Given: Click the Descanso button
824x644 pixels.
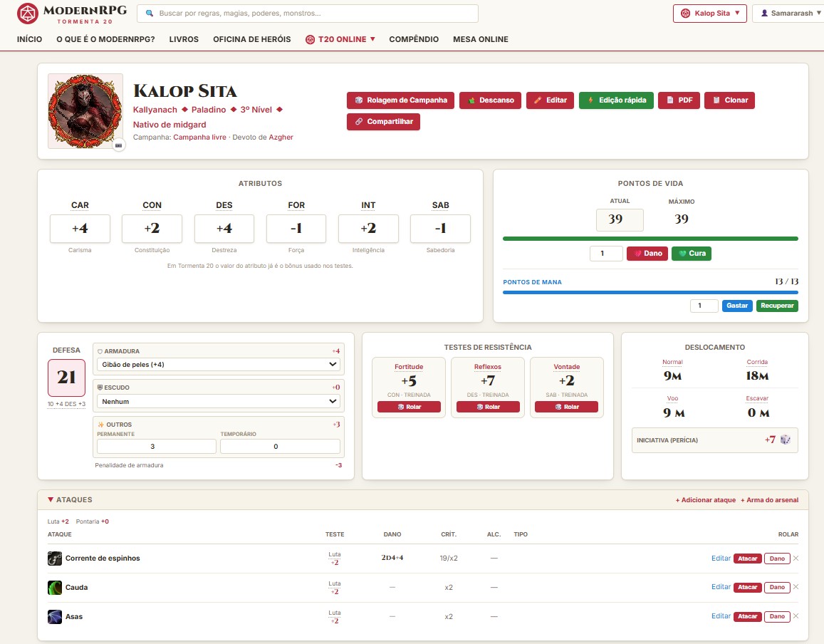Looking at the screenshot, I should click(490, 100).
